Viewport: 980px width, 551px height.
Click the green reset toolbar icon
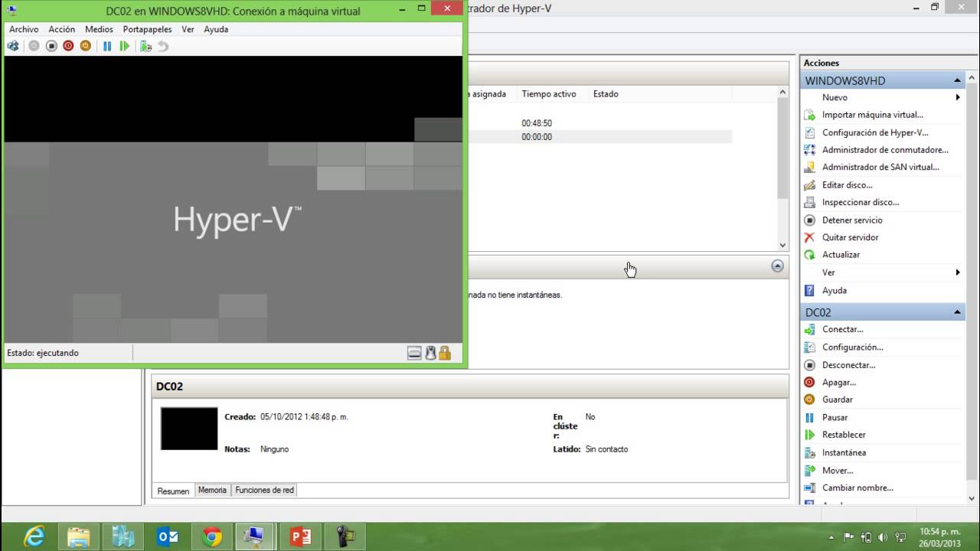point(124,46)
